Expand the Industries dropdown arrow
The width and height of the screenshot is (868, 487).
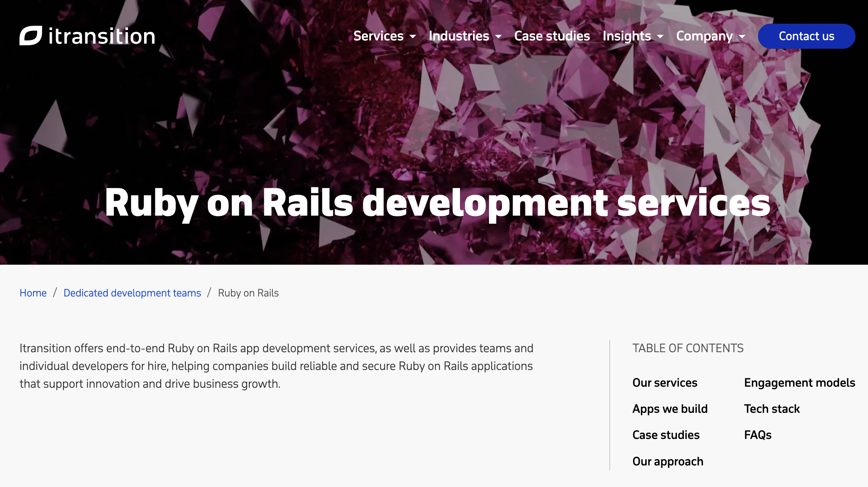coord(498,37)
